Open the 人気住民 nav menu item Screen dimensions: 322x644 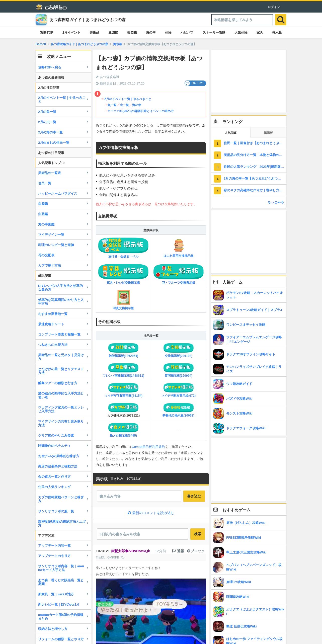click(241, 33)
